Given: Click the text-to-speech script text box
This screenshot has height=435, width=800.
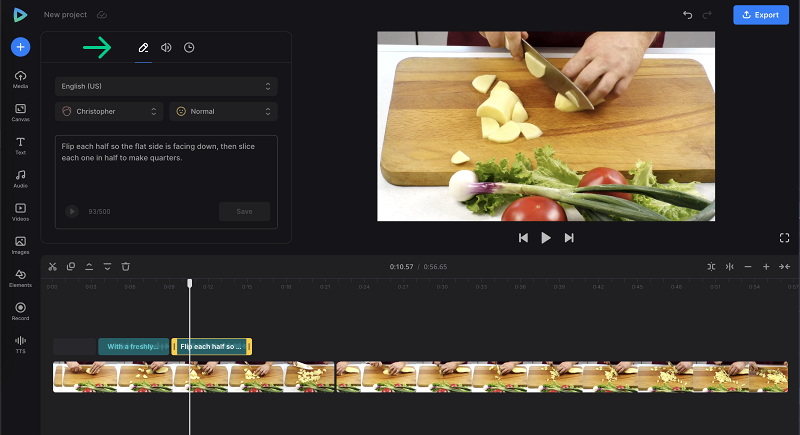Looking at the screenshot, I should pyautogui.click(x=166, y=168).
